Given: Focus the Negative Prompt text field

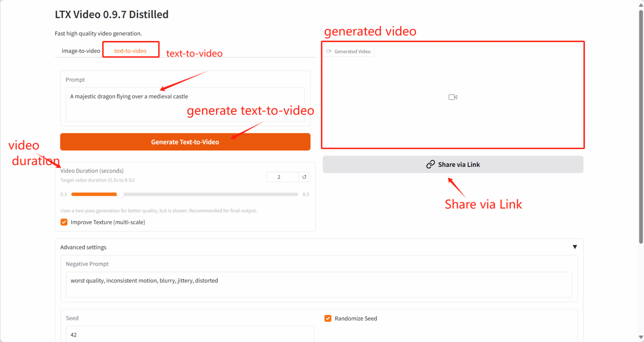Looking at the screenshot, I should pyautogui.click(x=319, y=285).
